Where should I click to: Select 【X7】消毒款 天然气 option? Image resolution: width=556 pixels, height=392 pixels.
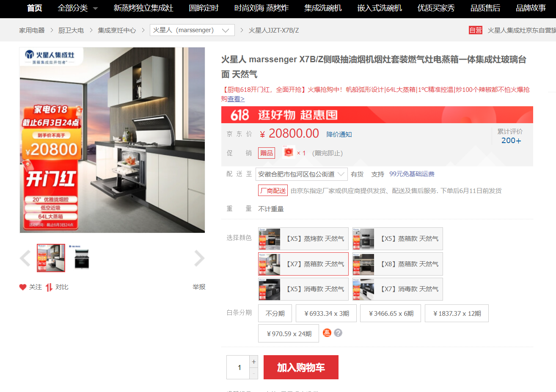click(397, 289)
